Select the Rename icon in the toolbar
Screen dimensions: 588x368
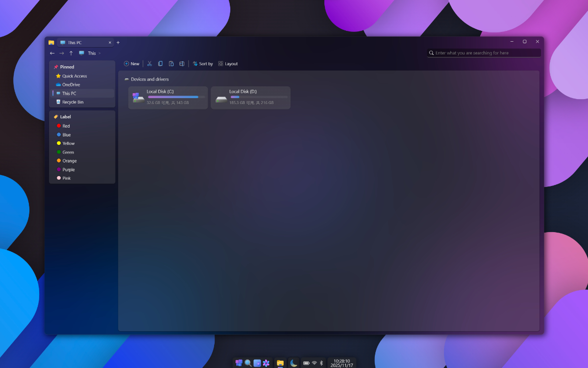tap(182, 63)
